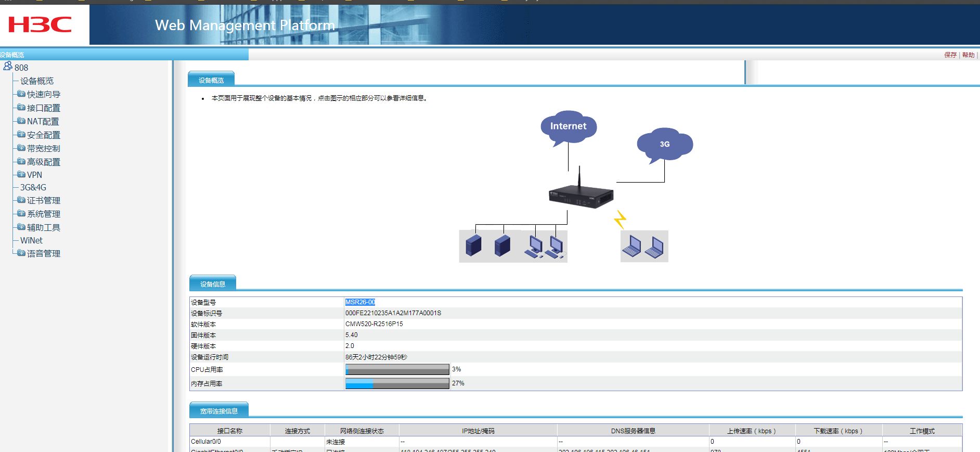The image size is (980, 452).
Task: Click the left laptop icon in the wireless group
Action: (x=631, y=247)
